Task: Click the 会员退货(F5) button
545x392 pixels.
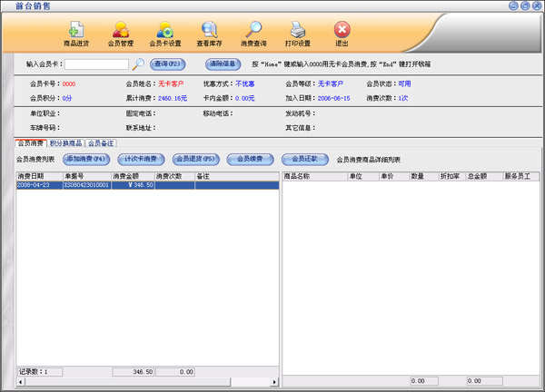Action: tap(195, 159)
